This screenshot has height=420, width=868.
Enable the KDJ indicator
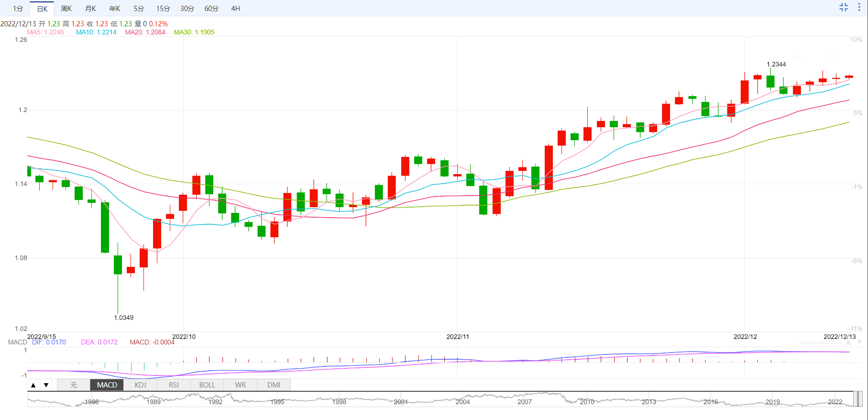coord(140,385)
